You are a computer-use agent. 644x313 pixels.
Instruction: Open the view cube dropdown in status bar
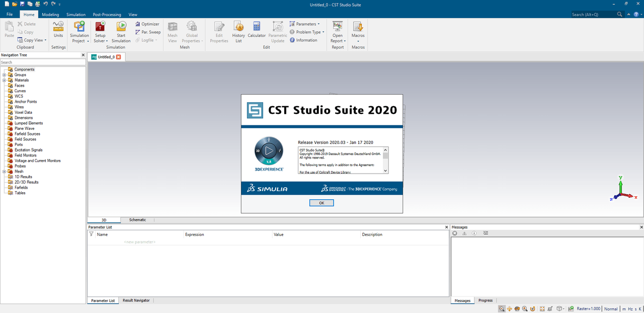pyautogui.click(x=564, y=308)
